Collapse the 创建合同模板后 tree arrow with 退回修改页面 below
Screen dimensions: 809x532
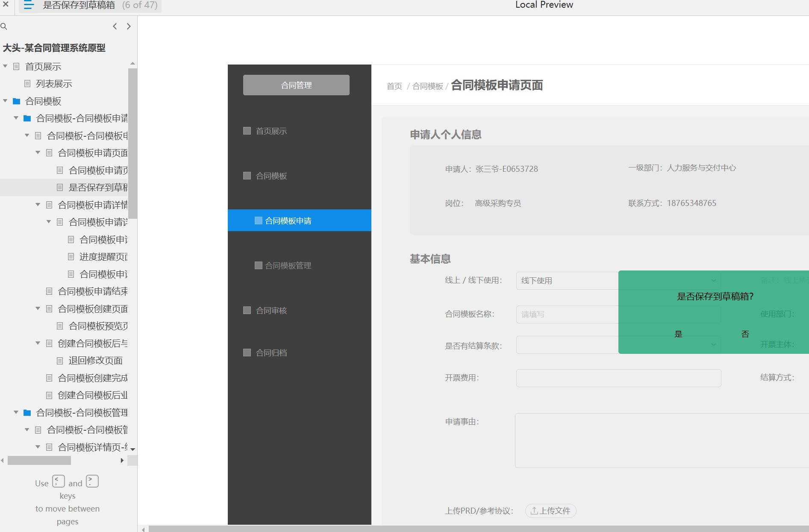38,343
